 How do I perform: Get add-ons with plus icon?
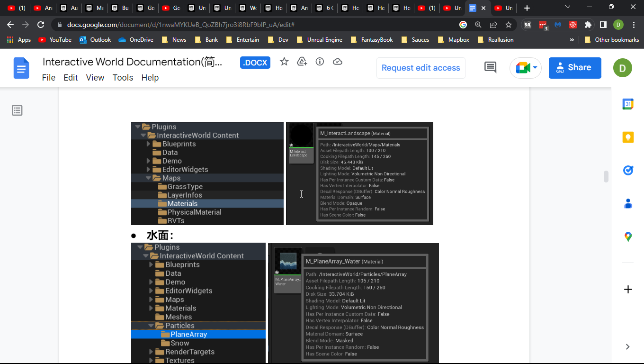(x=628, y=290)
